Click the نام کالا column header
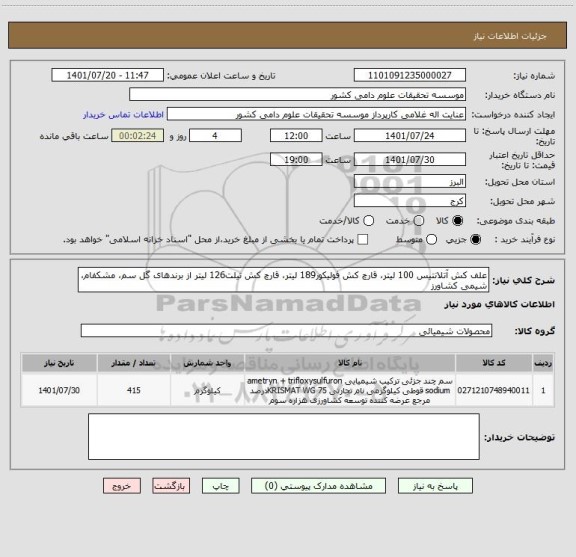 point(350,363)
